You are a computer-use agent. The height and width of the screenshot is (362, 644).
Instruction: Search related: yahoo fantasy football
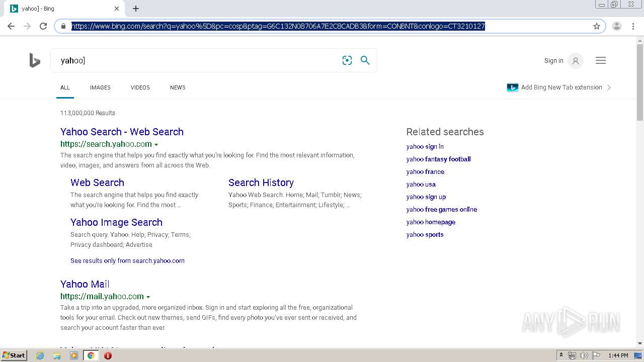point(438,159)
